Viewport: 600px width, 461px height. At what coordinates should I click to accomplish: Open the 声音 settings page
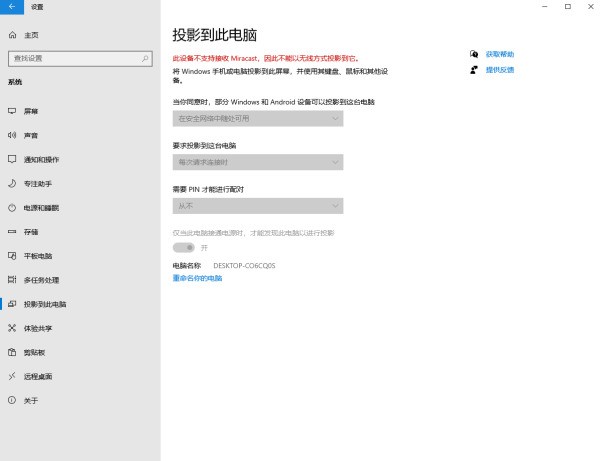(x=80, y=135)
